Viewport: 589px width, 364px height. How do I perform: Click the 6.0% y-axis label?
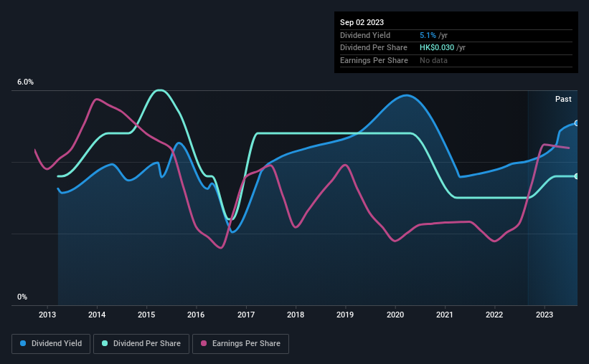pos(25,82)
